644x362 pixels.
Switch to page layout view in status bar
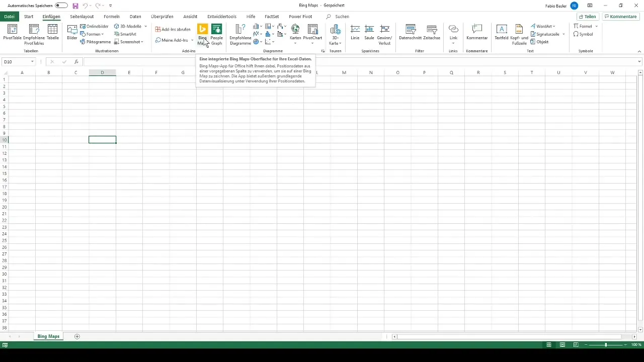click(562, 345)
